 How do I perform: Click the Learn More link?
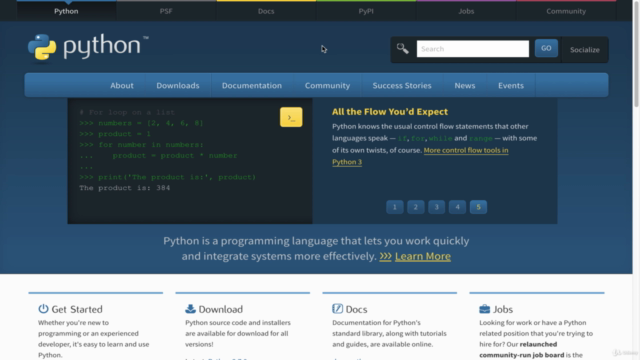(x=423, y=256)
